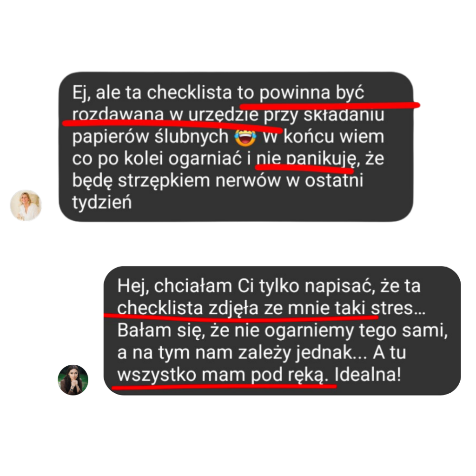The height and width of the screenshot is (476, 476).
Task: Click the word "stres…" in the second message
Action: coord(398,308)
